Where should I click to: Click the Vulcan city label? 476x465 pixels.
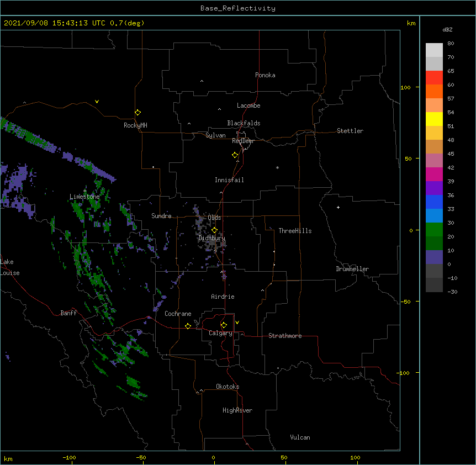[x=300, y=437]
